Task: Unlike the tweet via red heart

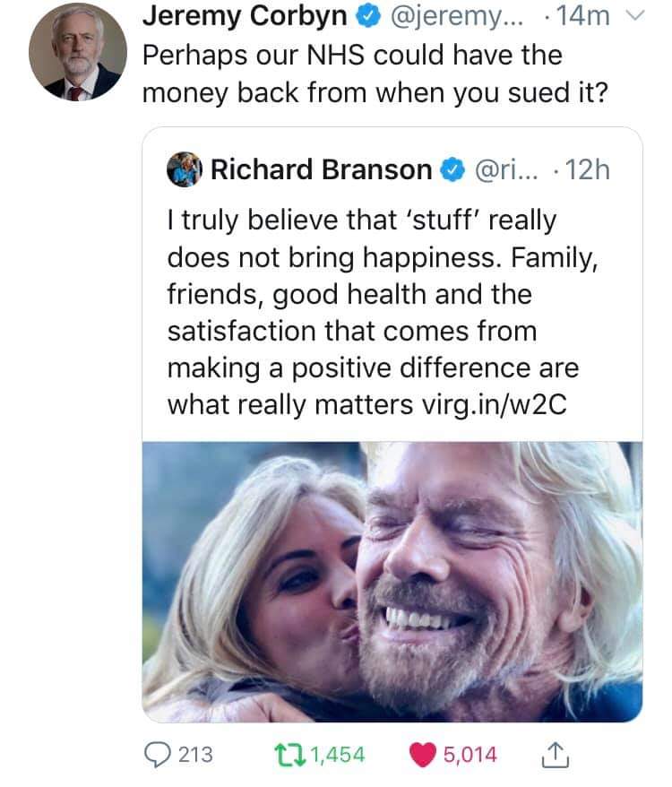Action: pyautogui.click(x=426, y=754)
